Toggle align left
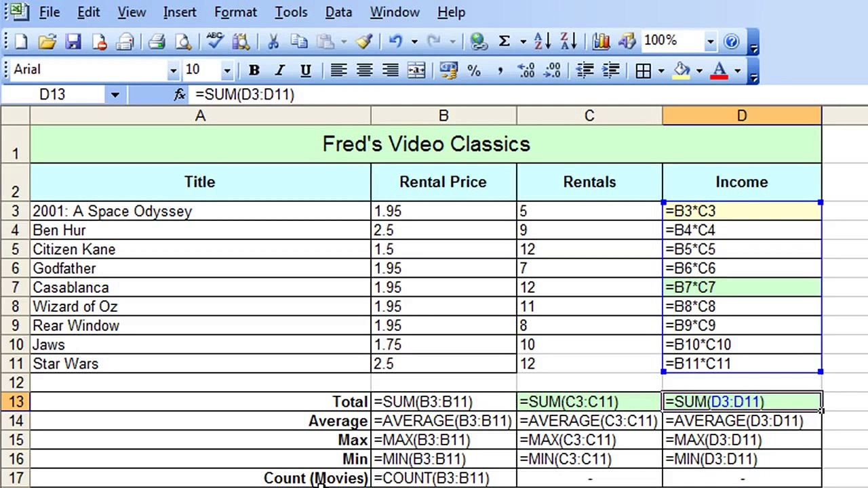The image size is (868, 488). click(x=338, y=70)
